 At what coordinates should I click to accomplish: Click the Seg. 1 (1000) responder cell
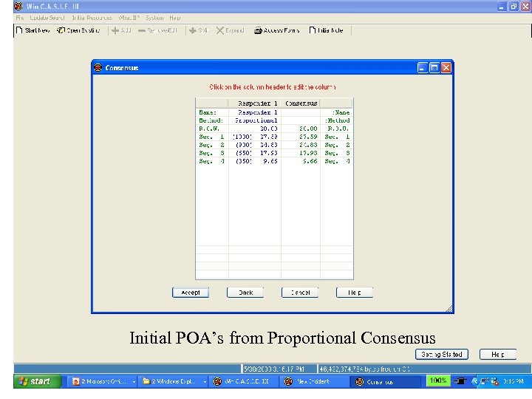pos(255,137)
